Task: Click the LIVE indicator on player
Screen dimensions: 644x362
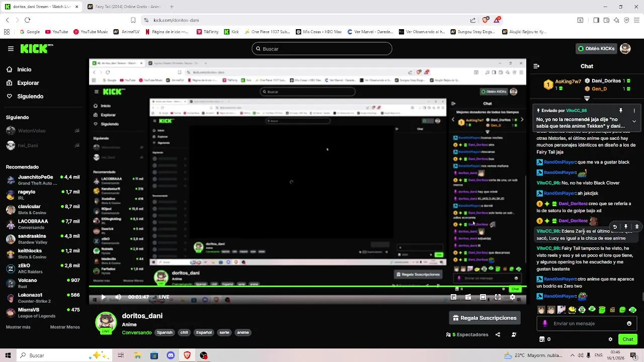Action: [164, 297]
